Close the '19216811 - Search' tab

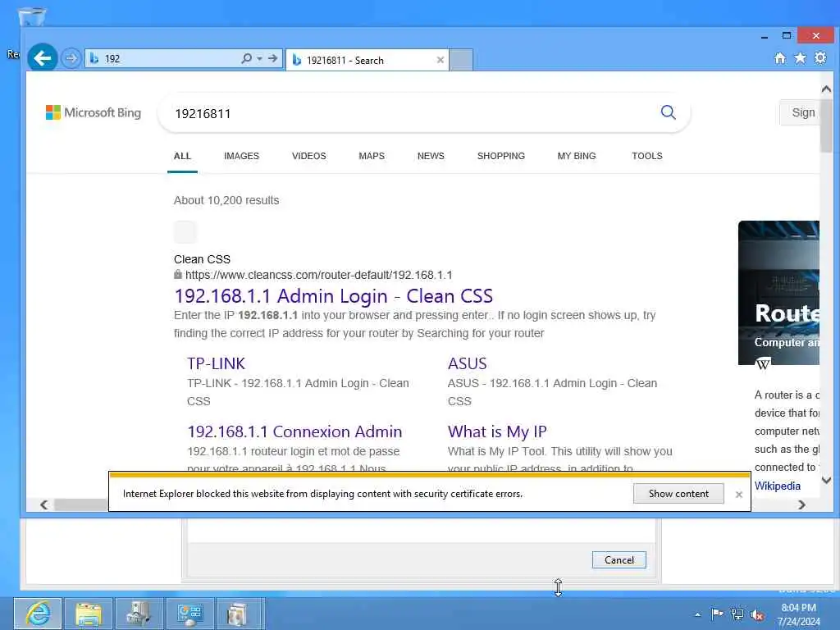tap(441, 60)
